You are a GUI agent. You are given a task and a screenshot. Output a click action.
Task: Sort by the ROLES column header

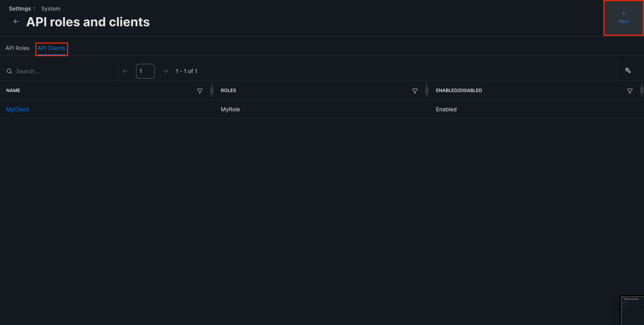[228, 90]
